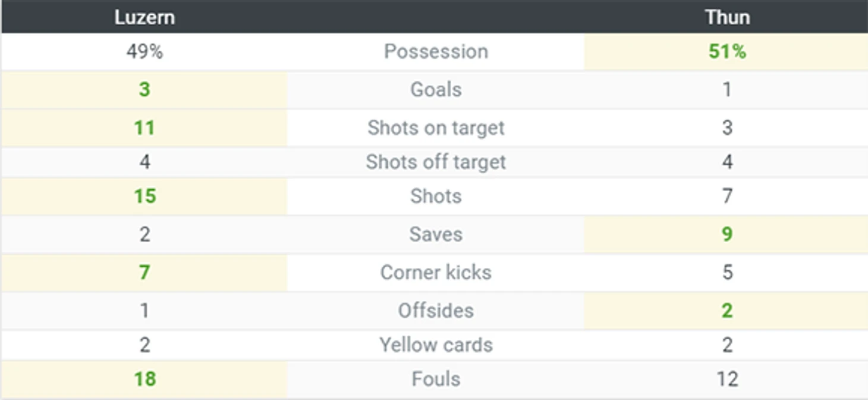Select the Shots off target label
Image resolution: width=868 pixels, height=400 pixels.
436,162
